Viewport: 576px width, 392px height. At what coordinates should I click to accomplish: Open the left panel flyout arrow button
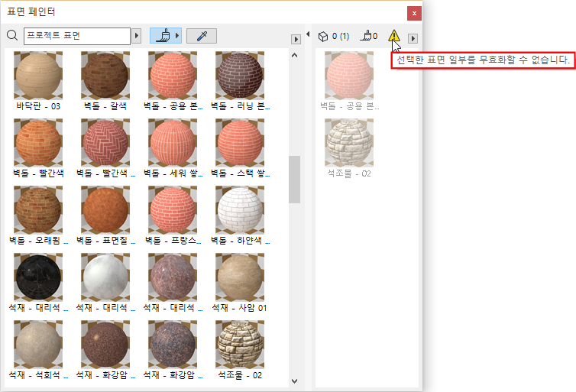coord(296,39)
